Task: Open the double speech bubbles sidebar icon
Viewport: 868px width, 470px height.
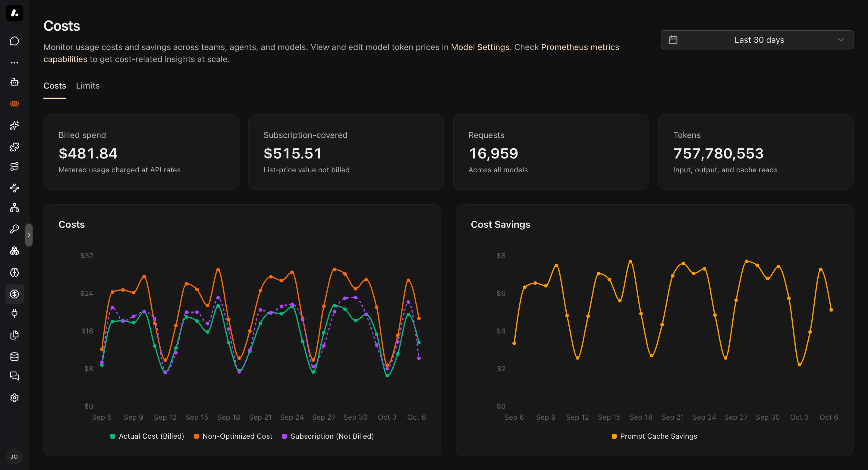Action: (x=14, y=376)
